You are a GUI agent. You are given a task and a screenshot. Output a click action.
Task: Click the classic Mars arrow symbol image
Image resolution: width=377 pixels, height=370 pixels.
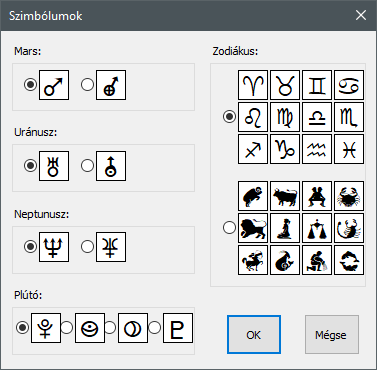[54, 85]
